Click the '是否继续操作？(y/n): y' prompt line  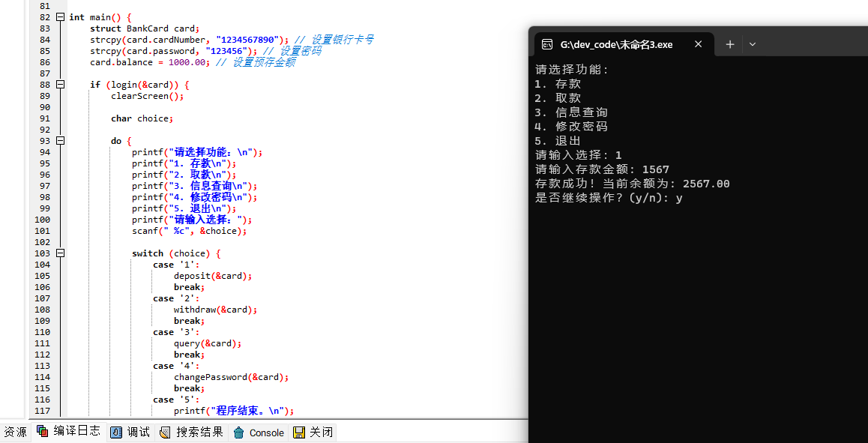point(609,198)
